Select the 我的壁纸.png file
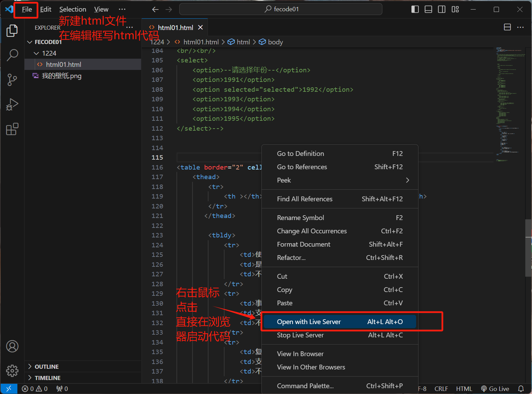 pyautogui.click(x=61, y=76)
